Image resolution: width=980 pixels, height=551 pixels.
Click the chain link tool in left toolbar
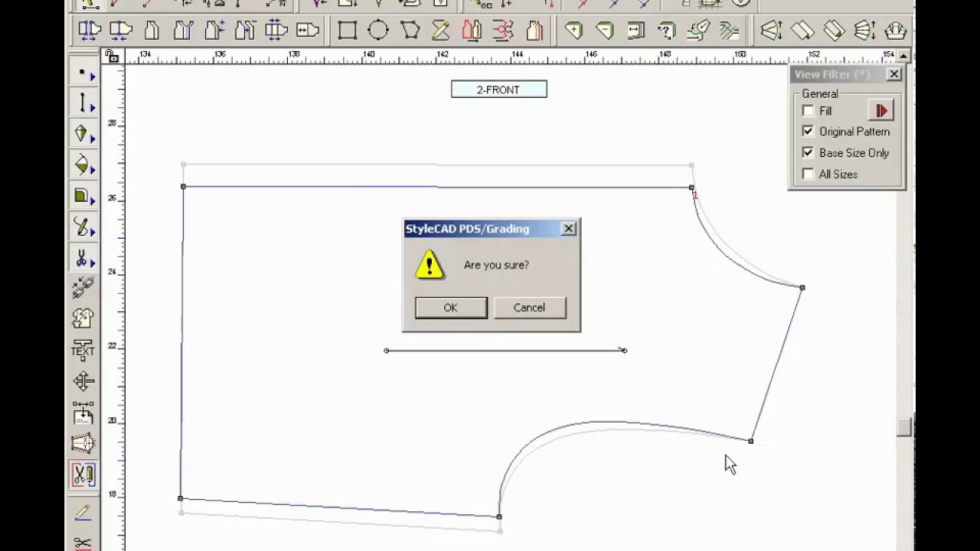tap(83, 287)
